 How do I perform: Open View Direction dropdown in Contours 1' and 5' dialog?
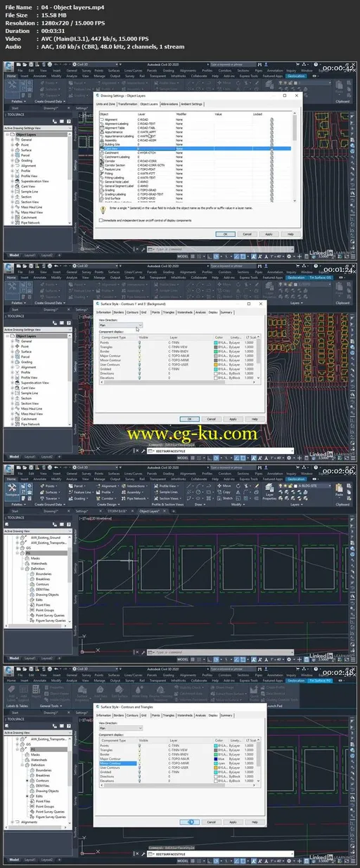pos(120,325)
